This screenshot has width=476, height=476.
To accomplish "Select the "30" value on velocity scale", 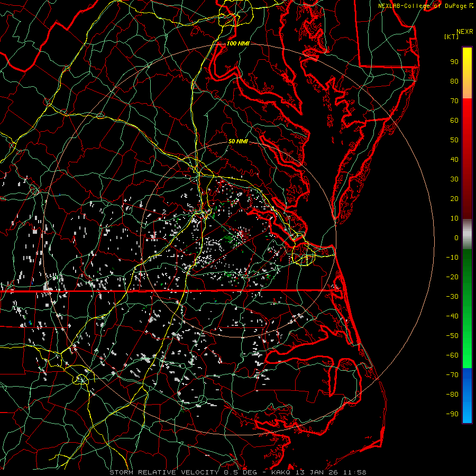I will pos(454,179).
